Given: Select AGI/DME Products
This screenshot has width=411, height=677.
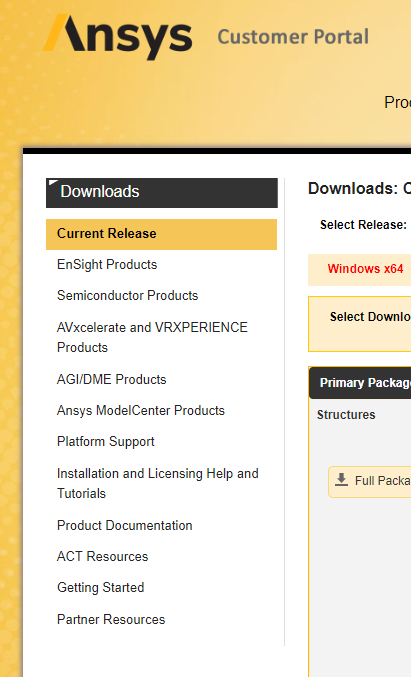Looking at the screenshot, I should [111, 379].
